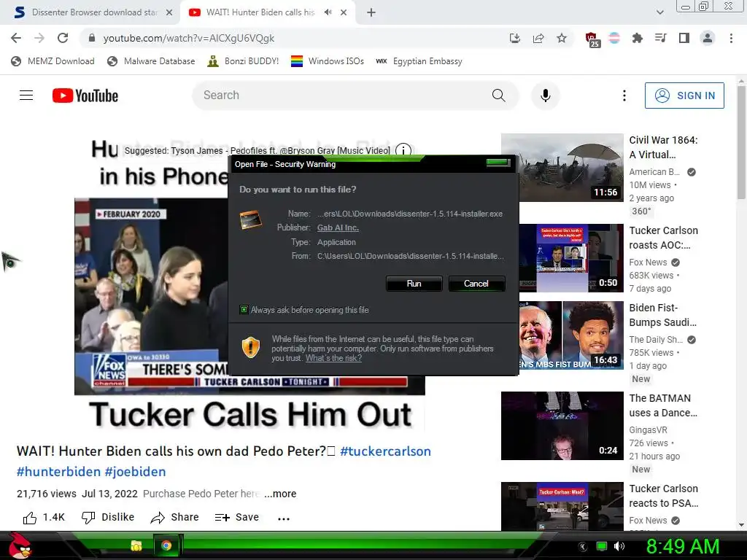The image size is (747, 560).
Task: Open the network tray icon
Action: (602, 546)
